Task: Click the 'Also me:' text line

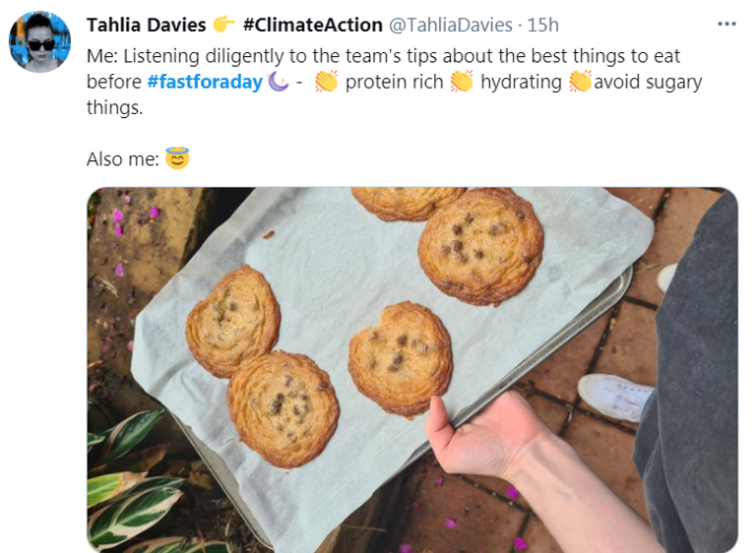Action: pyautogui.click(x=122, y=158)
